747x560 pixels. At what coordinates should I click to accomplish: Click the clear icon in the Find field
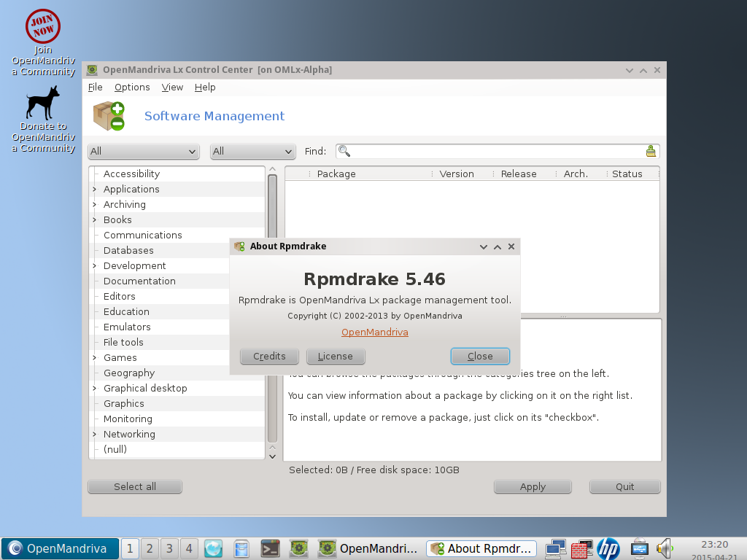click(651, 151)
